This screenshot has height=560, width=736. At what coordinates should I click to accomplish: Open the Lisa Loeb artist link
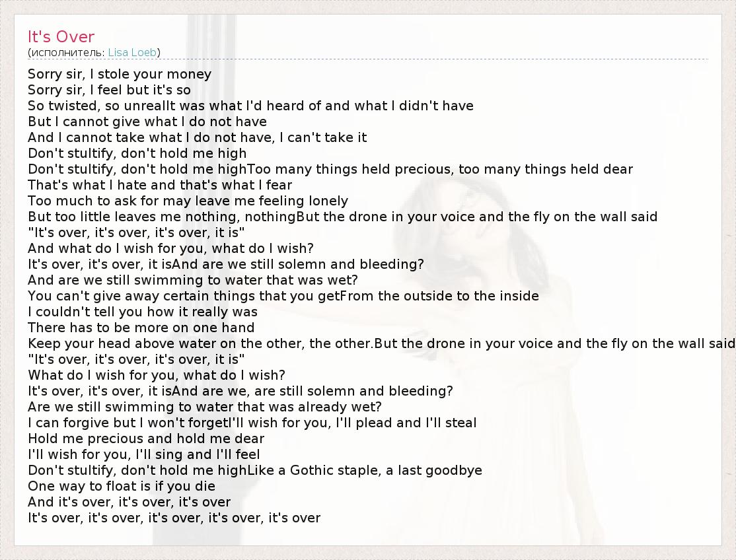(x=132, y=52)
